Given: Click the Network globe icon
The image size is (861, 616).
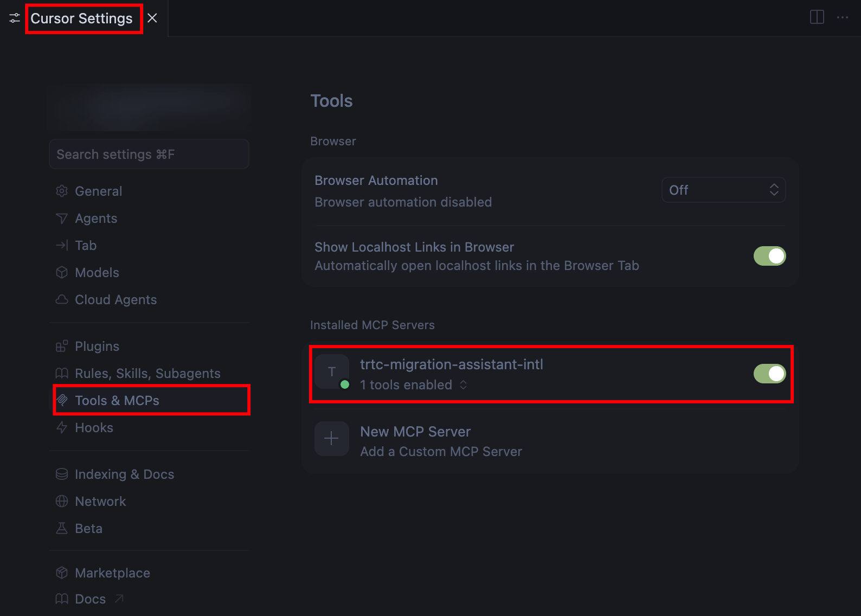Looking at the screenshot, I should tap(62, 501).
